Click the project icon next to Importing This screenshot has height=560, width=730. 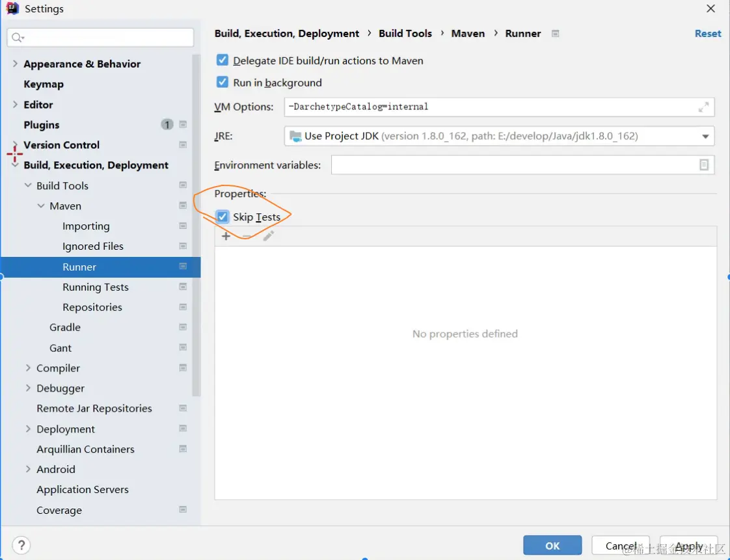tap(183, 226)
